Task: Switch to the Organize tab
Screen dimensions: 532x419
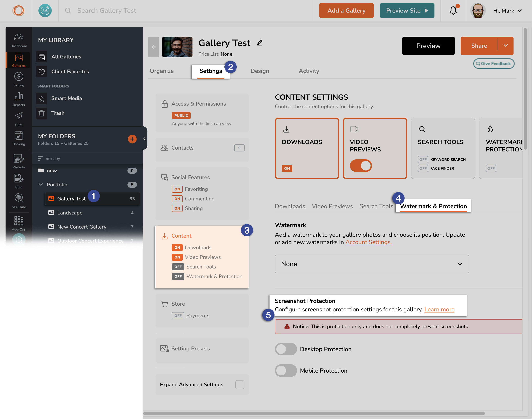Action: [161, 71]
